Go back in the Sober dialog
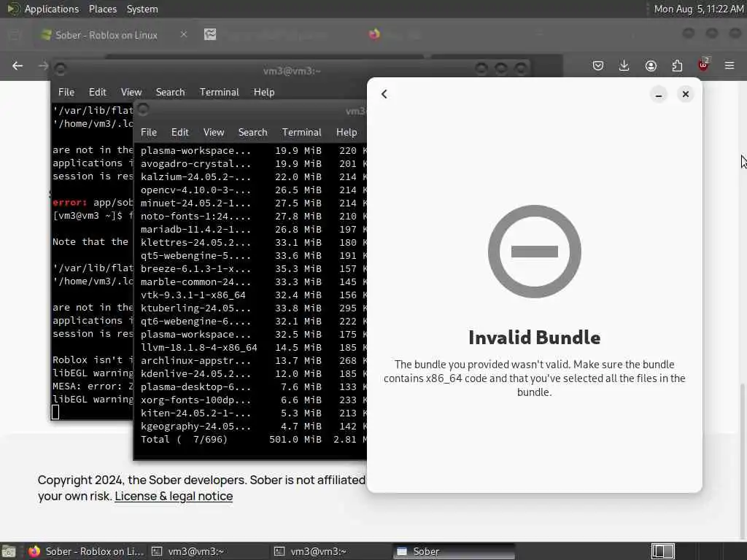747x560 pixels. click(x=384, y=94)
